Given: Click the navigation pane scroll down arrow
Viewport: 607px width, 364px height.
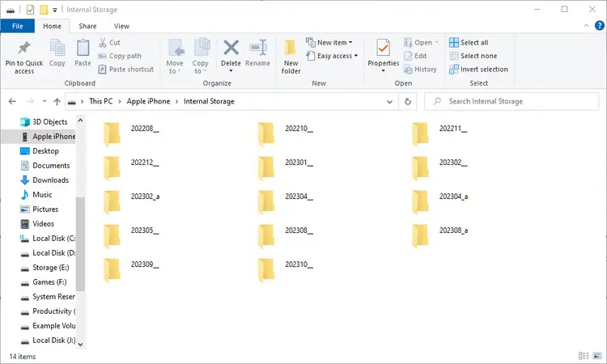Looking at the screenshot, I should pos(80,344).
